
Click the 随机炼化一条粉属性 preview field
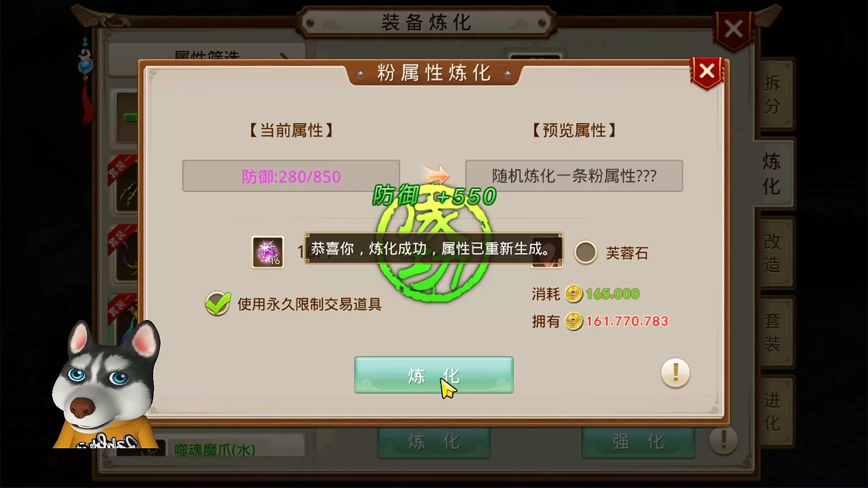pyautogui.click(x=574, y=176)
